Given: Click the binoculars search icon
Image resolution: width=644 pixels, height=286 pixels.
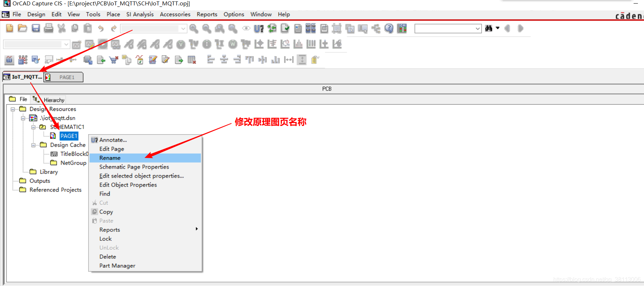Looking at the screenshot, I should point(488,28).
